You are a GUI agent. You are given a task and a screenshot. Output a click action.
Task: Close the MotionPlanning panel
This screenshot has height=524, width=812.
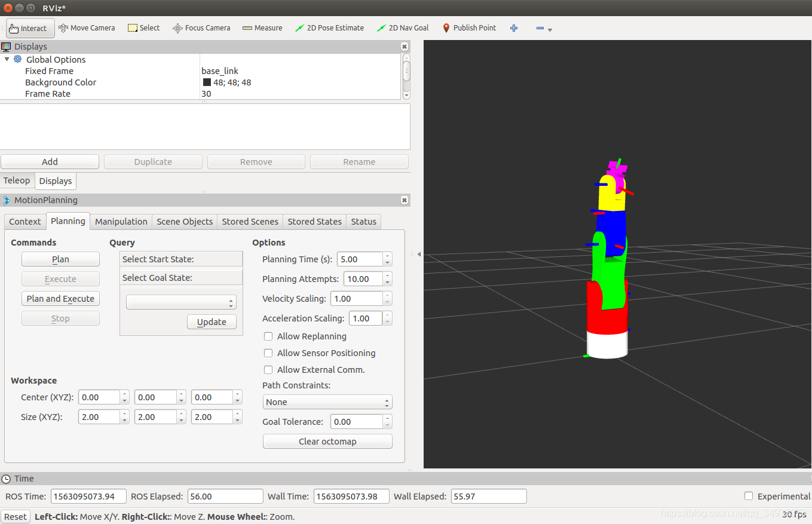coord(405,200)
